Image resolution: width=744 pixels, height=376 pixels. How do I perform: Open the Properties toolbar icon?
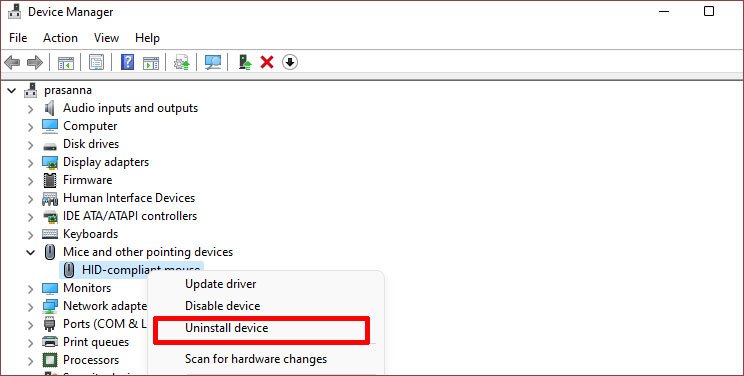96,62
